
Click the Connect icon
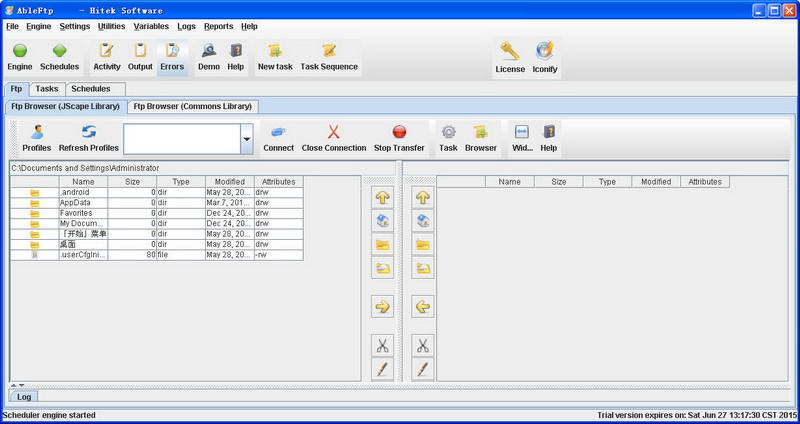pyautogui.click(x=278, y=132)
